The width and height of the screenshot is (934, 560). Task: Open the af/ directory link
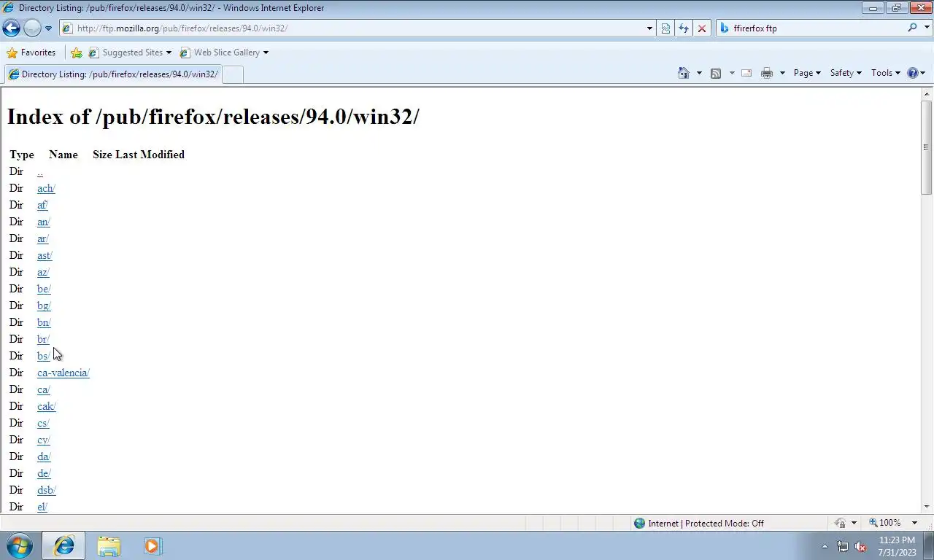pyautogui.click(x=42, y=206)
